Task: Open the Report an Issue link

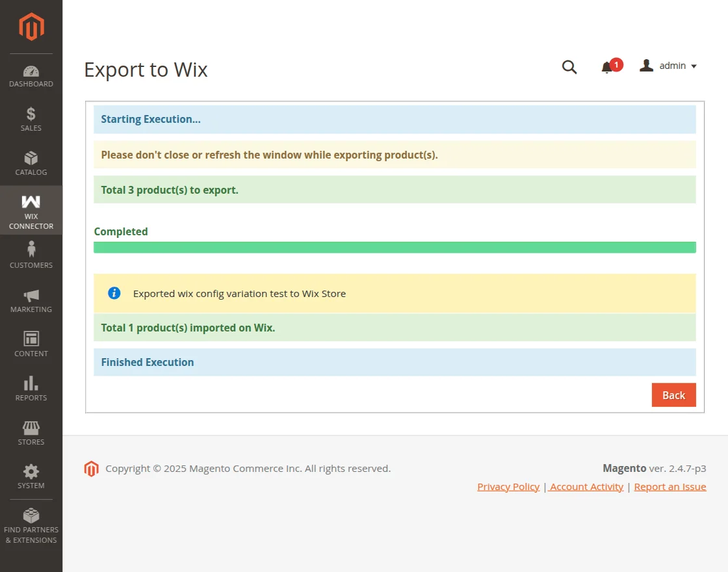Action: [669, 486]
